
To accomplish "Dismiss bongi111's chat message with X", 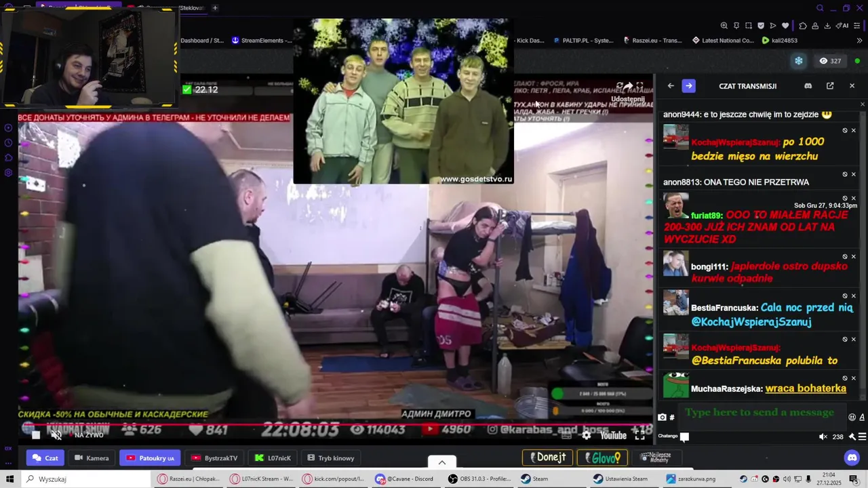I will coord(854,257).
